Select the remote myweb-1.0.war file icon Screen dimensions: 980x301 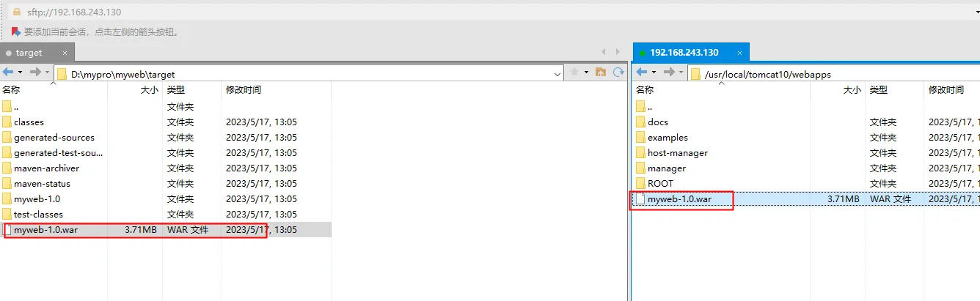(641, 199)
